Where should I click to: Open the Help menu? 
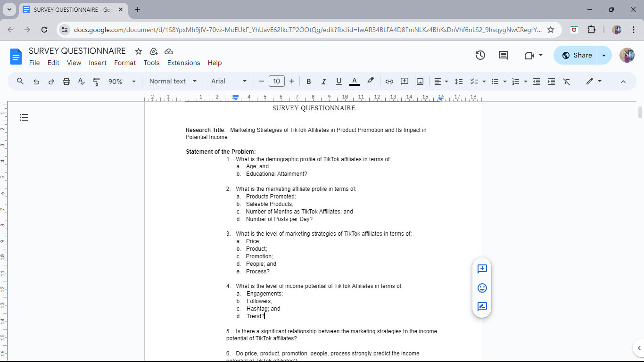click(215, 63)
